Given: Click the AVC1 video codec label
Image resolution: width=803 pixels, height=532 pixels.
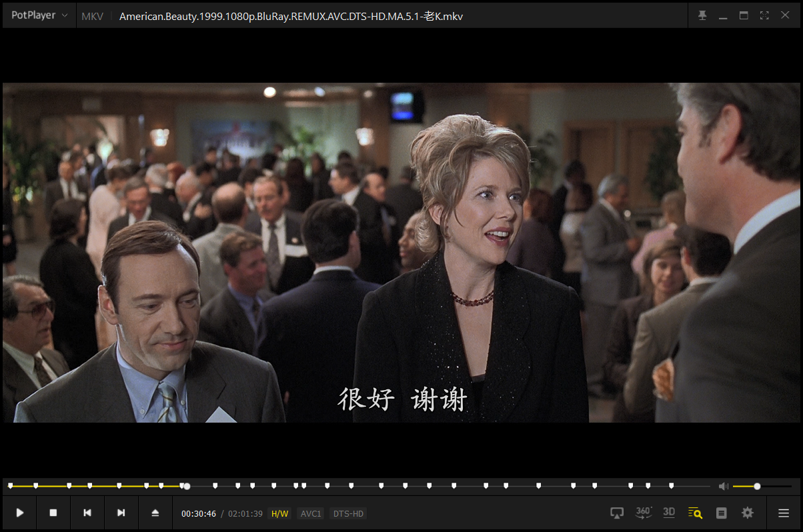Looking at the screenshot, I should 311,513.
